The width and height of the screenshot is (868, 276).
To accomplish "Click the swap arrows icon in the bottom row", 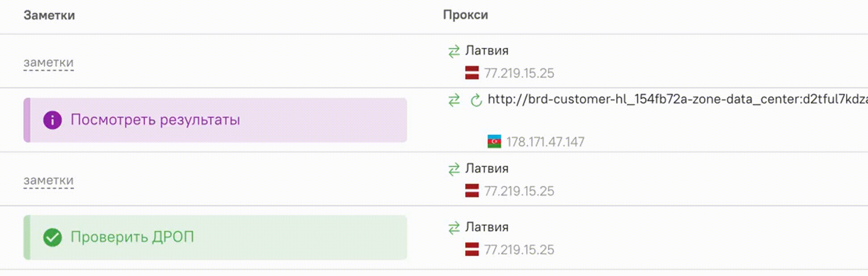I will (454, 228).
